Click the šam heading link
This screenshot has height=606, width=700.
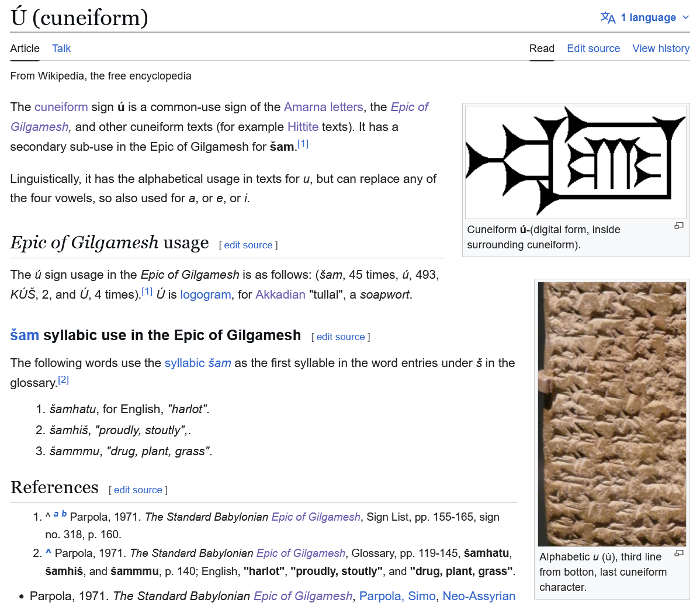[25, 335]
